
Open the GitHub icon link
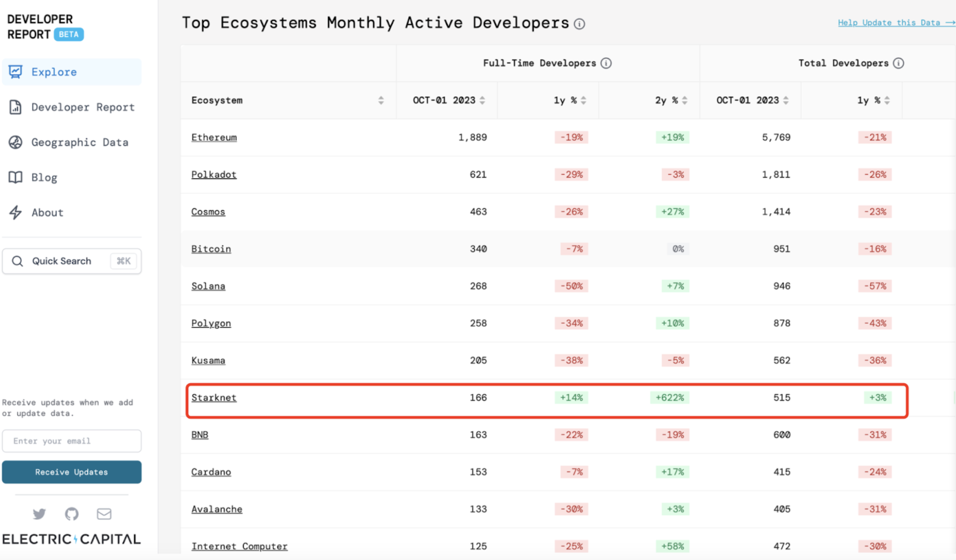[x=71, y=514]
